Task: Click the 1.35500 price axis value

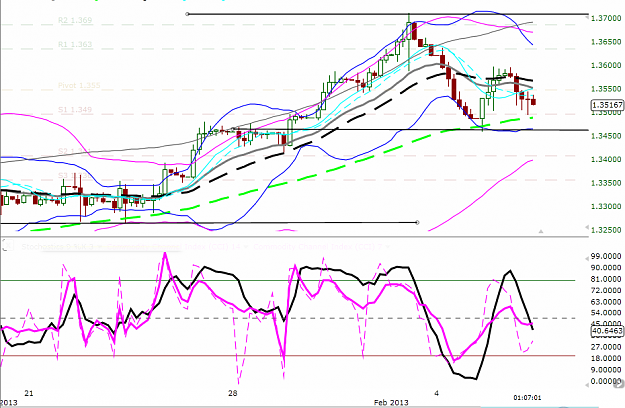Action: point(606,89)
